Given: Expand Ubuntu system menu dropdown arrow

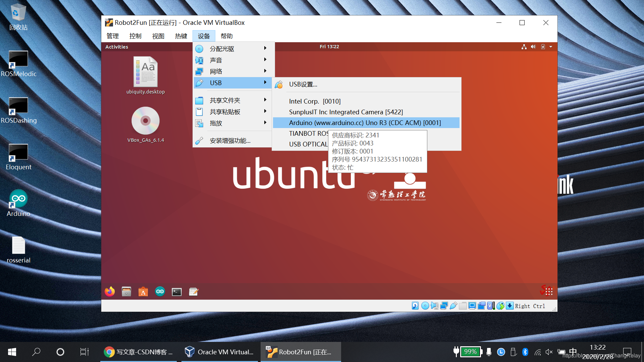Looking at the screenshot, I should click(551, 47).
